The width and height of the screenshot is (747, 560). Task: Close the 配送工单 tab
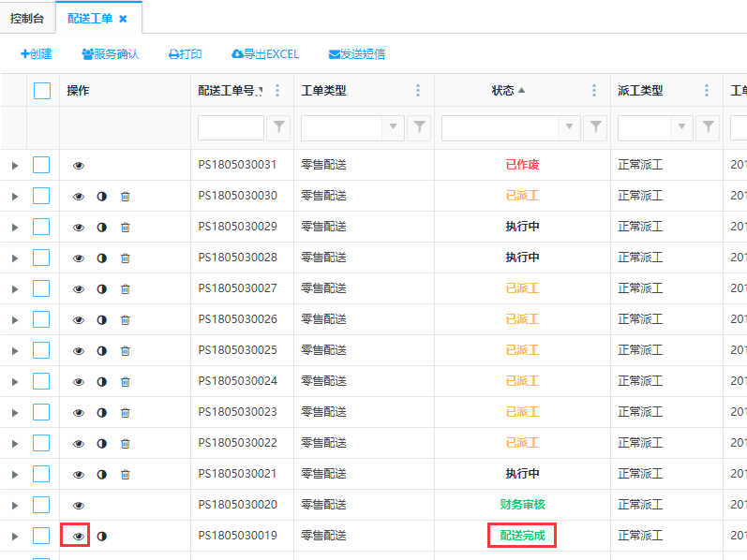(123, 19)
